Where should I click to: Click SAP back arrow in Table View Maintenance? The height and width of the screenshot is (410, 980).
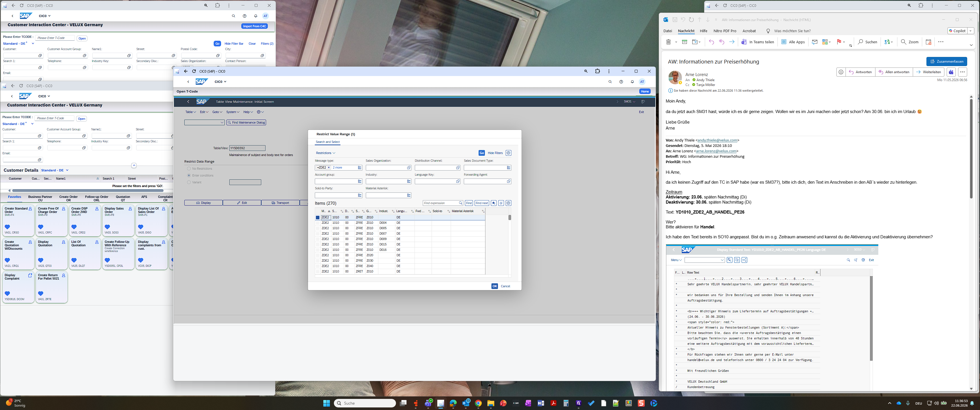pyautogui.click(x=188, y=102)
